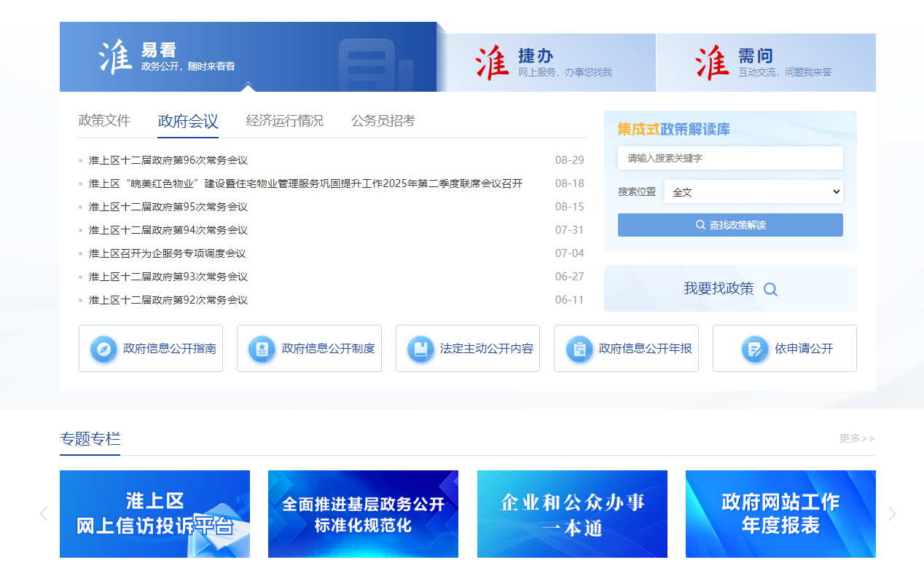Open the 淮上区网上信访投诉平台 banner
The width and height of the screenshot is (924, 565).
tap(154, 514)
